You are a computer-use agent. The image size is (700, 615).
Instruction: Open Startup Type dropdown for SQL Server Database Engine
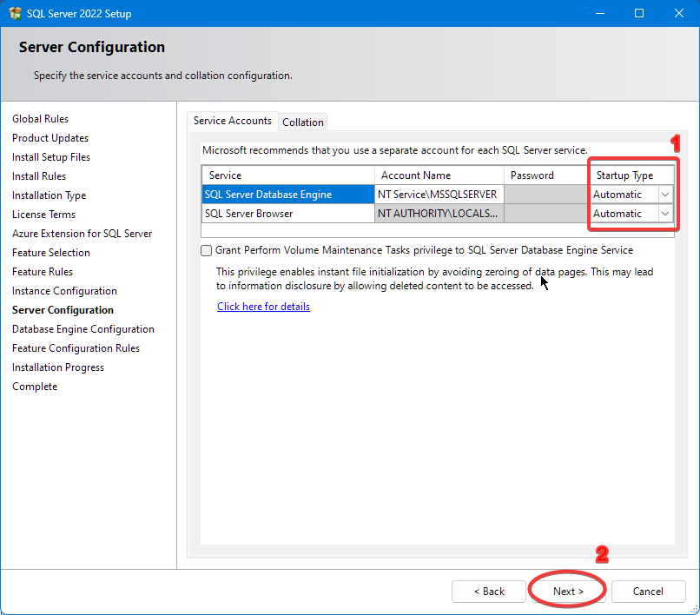click(x=665, y=195)
